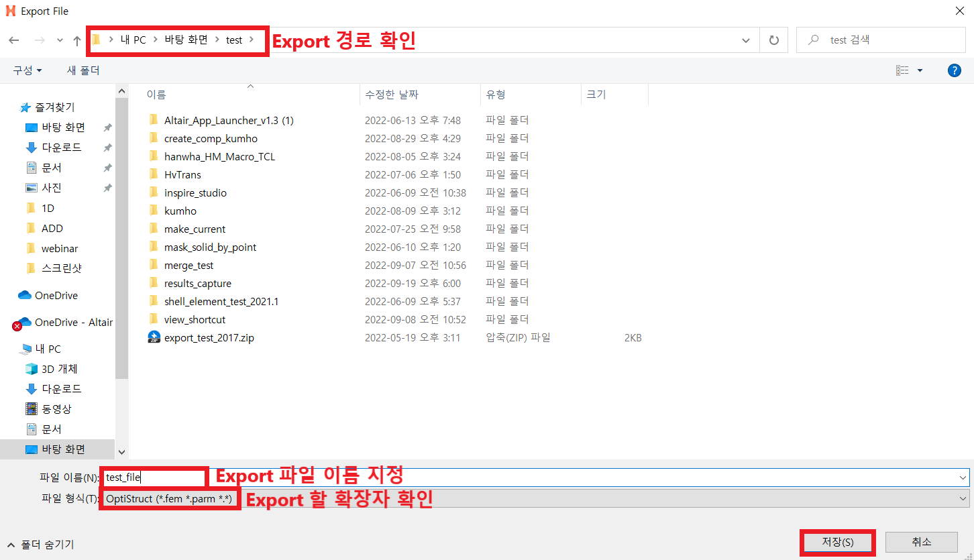Click test in the address breadcrumb
974x560 pixels.
[x=234, y=40]
